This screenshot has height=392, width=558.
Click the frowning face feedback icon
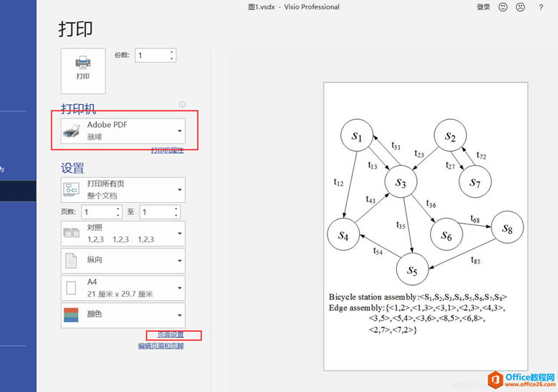[520, 7]
